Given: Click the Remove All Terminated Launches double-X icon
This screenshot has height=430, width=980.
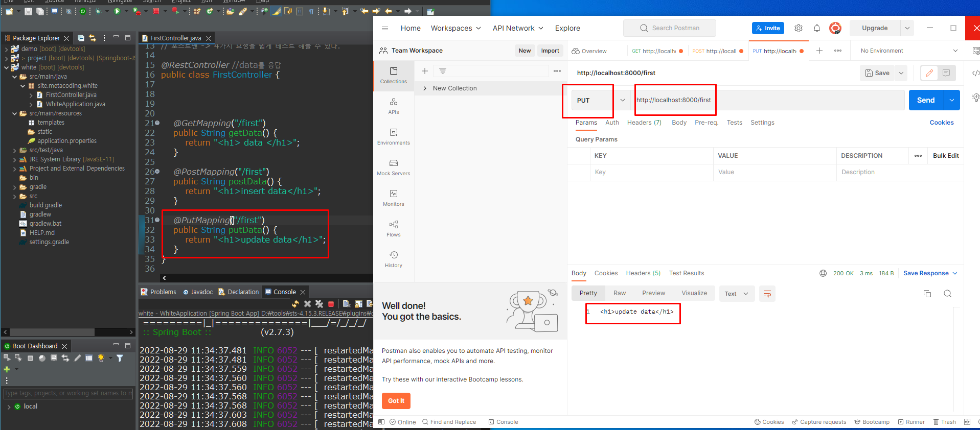Looking at the screenshot, I should [319, 304].
